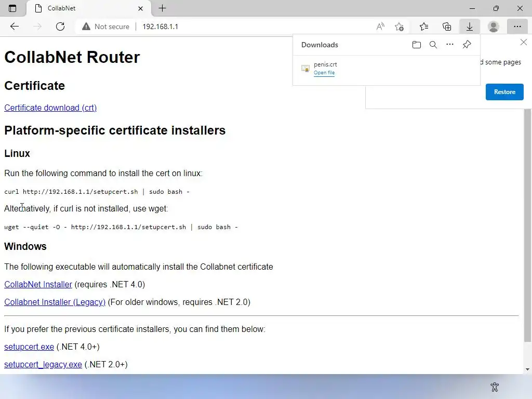Open more options in Downloads panel
Image resolution: width=532 pixels, height=399 pixels.
[x=450, y=45]
